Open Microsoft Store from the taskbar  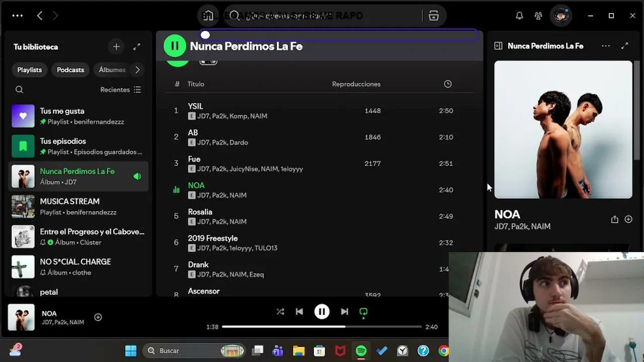[319, 351]
